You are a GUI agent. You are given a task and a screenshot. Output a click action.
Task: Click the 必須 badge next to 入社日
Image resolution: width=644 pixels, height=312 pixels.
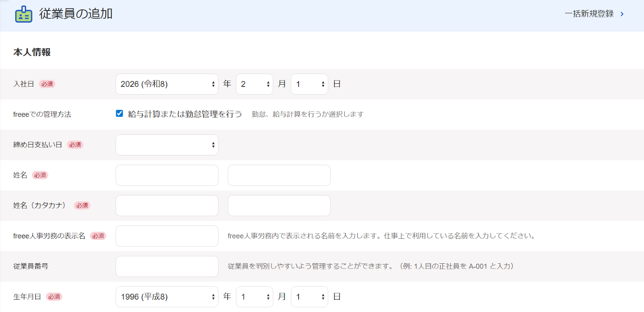click(x=47, y=84)
